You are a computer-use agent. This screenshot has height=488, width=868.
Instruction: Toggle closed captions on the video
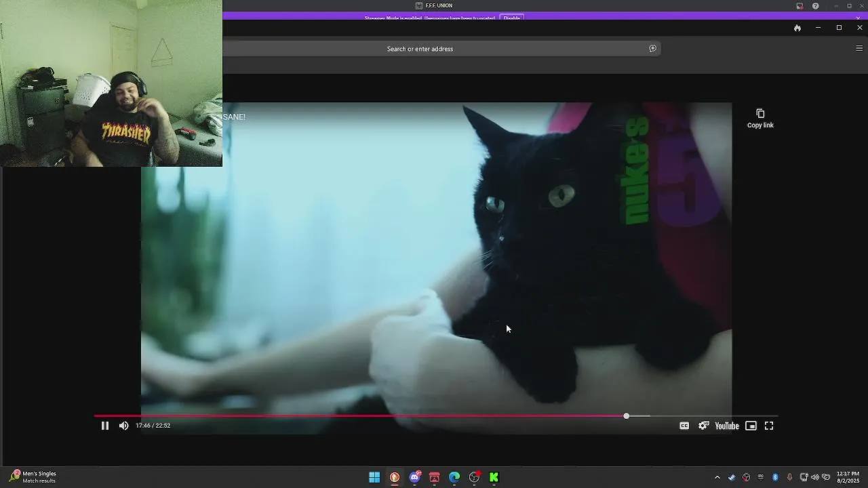[684, 426]
